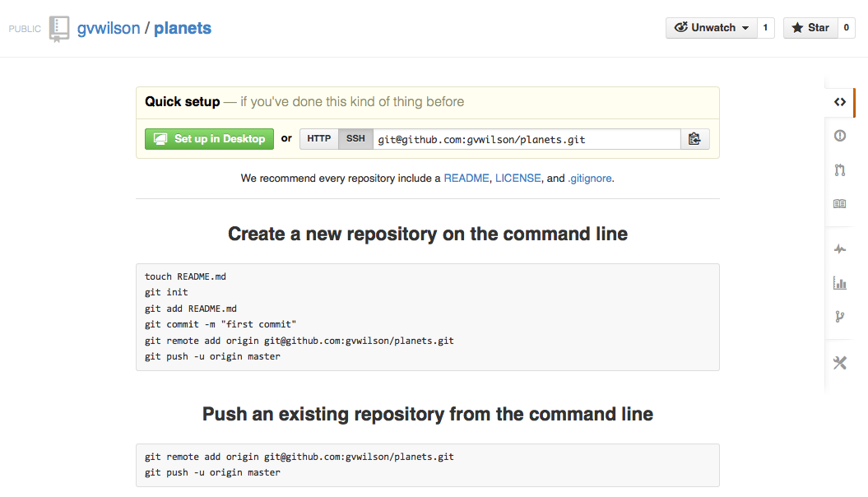This screenshot has height=497, width=868.
Task: Click the repository clone URL field
Action: pos(527,139)
